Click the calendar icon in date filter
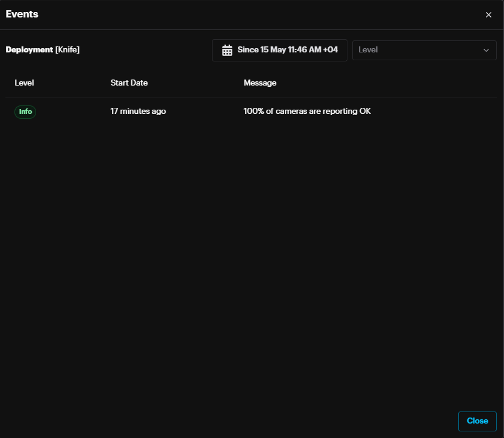Viewport: 504px width, 438px height. tap(227, 50)
